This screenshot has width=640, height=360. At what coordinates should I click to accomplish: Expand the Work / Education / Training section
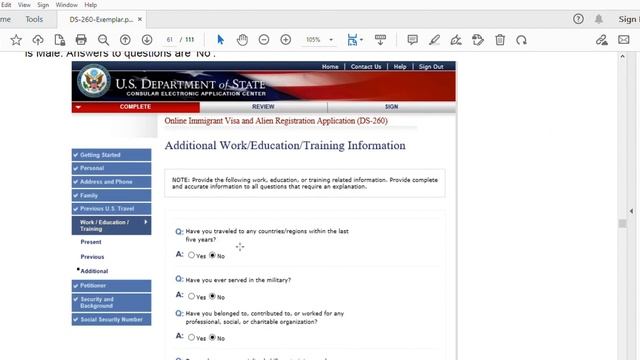click(111, 225)
